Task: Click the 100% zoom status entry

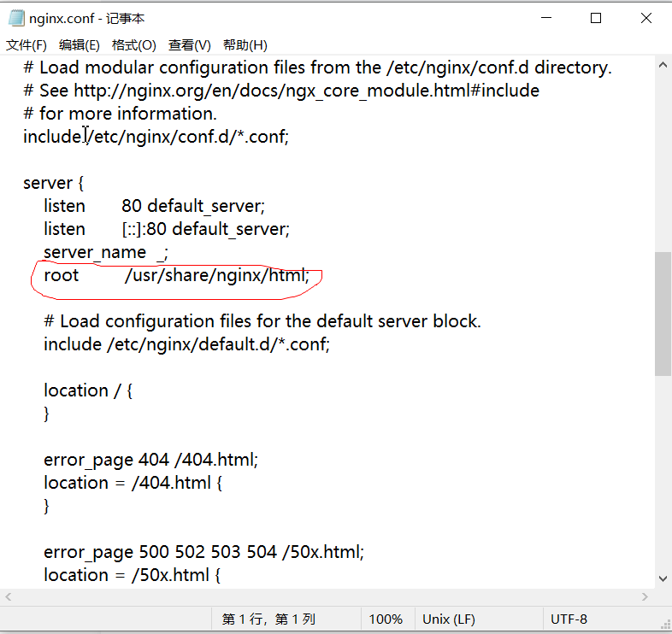Action: point(386,619)
